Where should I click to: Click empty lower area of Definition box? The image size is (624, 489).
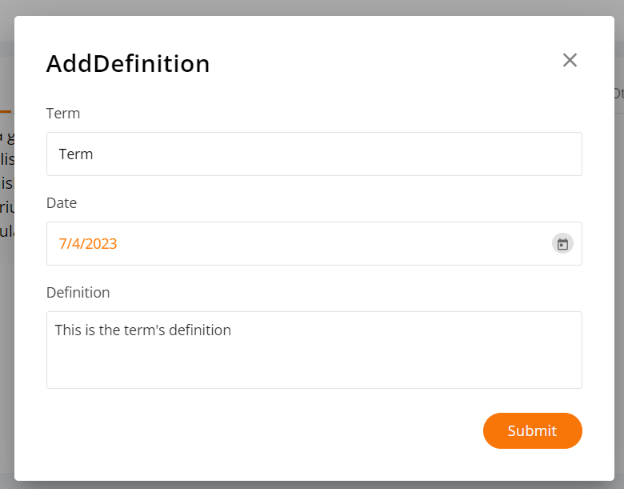[314, 366]
